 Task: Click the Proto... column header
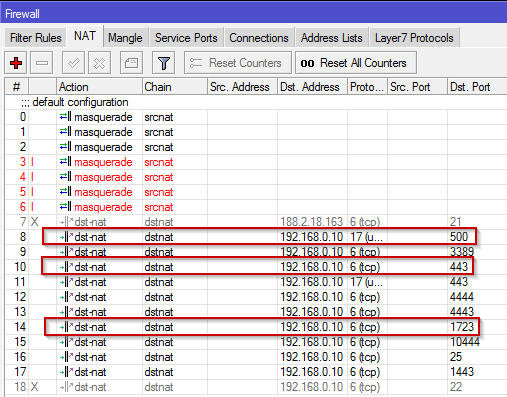coord(367,87)
